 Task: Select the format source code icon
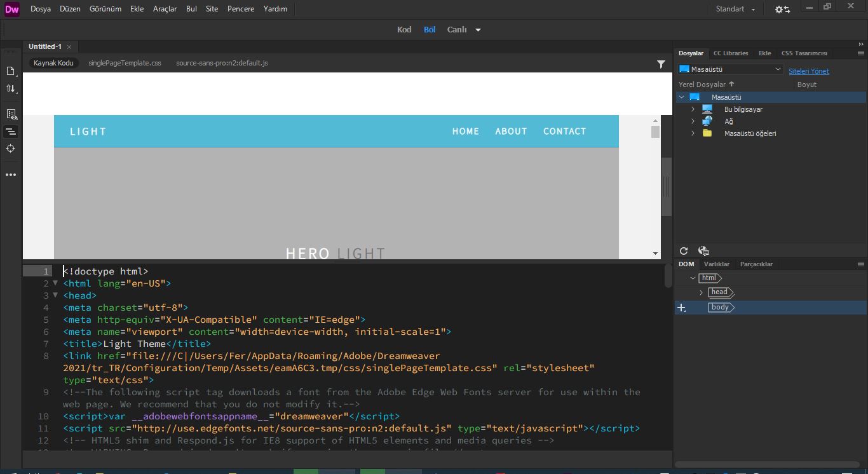click(11, 132)
